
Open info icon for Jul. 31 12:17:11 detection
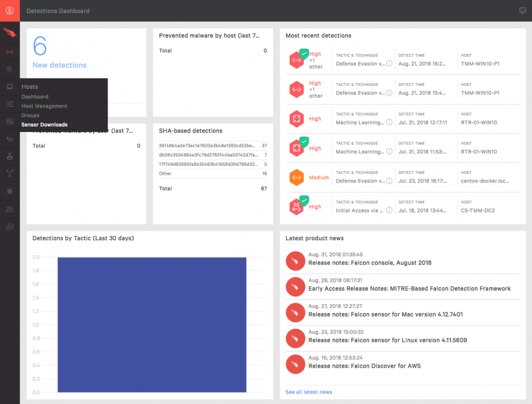390,122
